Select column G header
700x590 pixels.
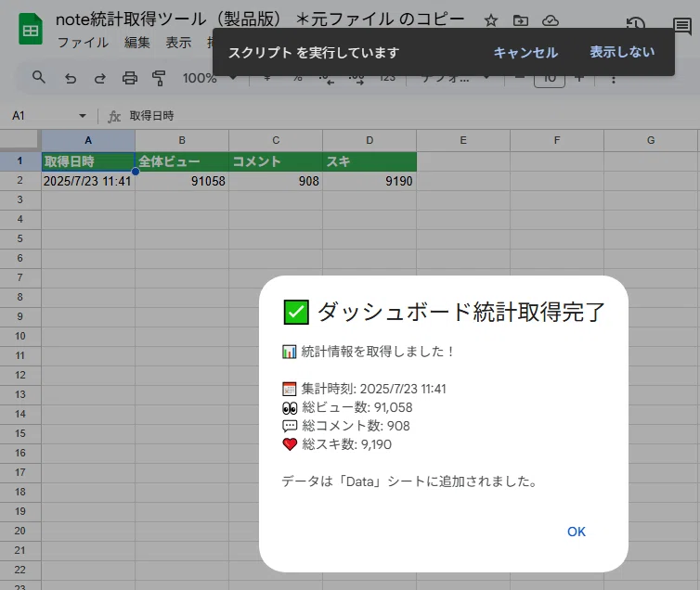coord(651,140)
